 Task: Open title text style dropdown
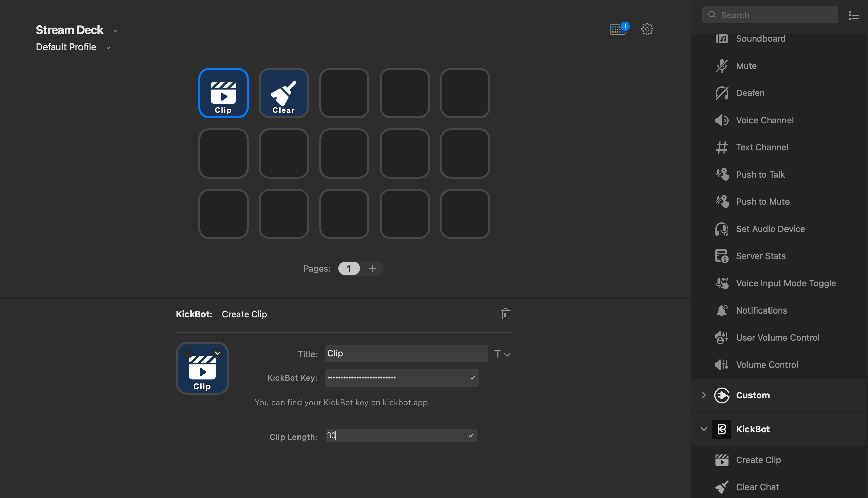coord(502,354)
